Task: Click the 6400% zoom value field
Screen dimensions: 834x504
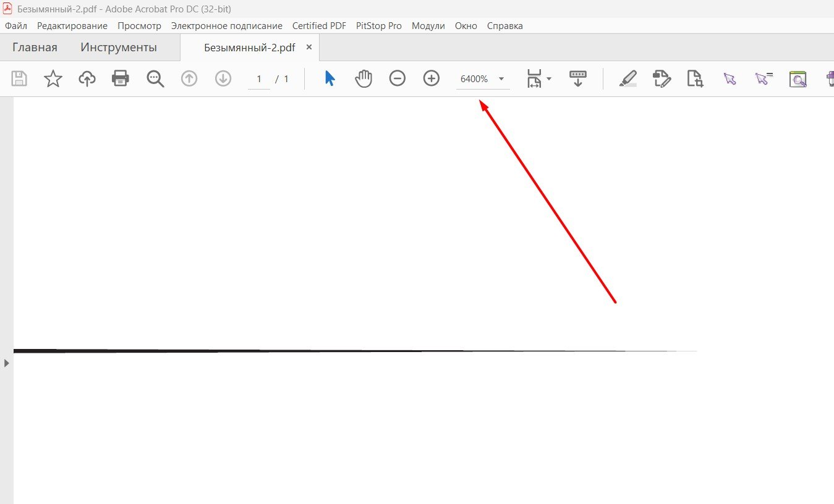Action: pos(474,79)
